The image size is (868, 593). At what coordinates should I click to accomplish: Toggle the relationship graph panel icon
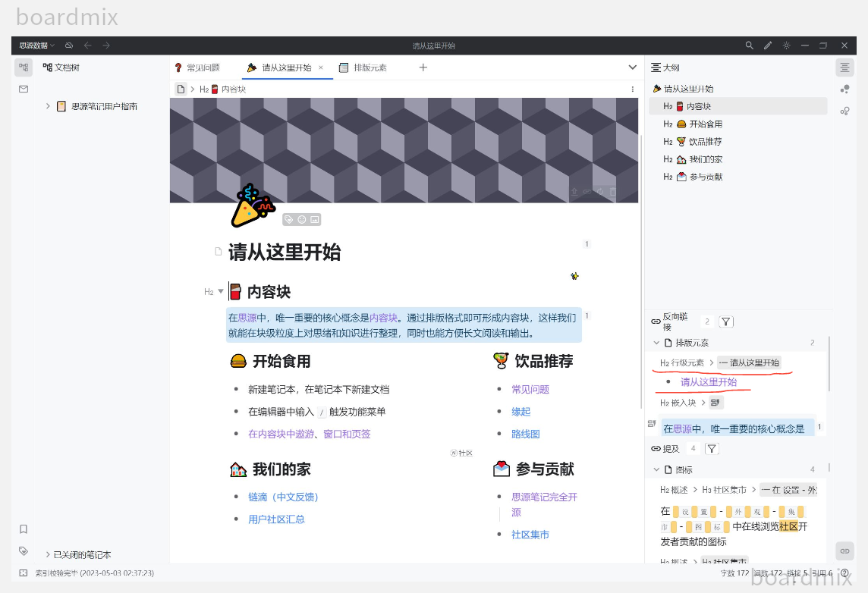[x=844, y=111]
